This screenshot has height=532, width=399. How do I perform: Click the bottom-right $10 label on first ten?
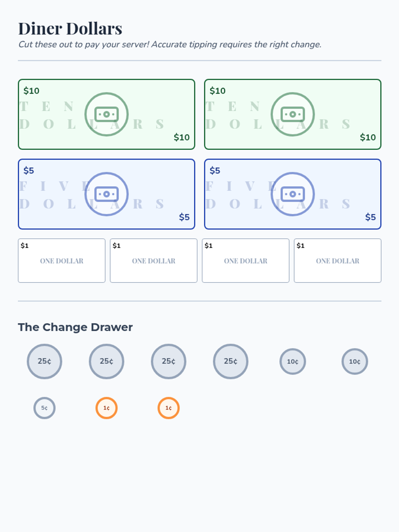click(182, 137)
